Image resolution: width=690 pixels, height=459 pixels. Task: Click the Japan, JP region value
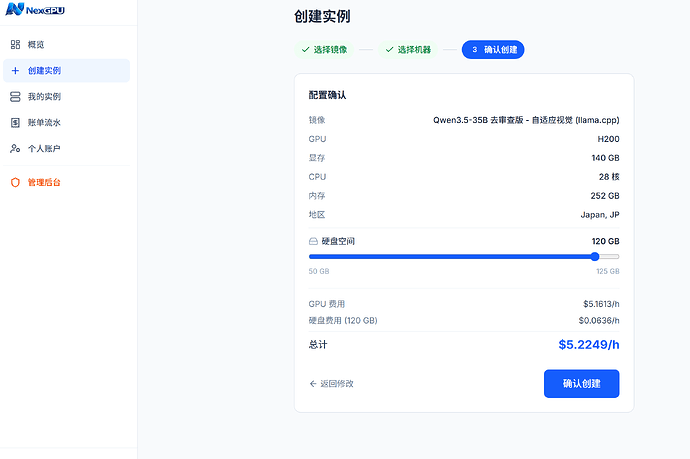[x=600, y=215]
